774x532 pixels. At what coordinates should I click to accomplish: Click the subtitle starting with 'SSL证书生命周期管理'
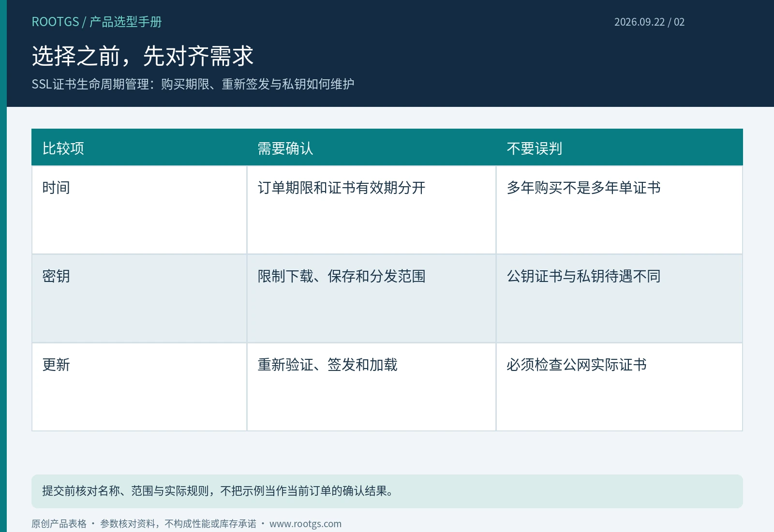pos(193,84)
